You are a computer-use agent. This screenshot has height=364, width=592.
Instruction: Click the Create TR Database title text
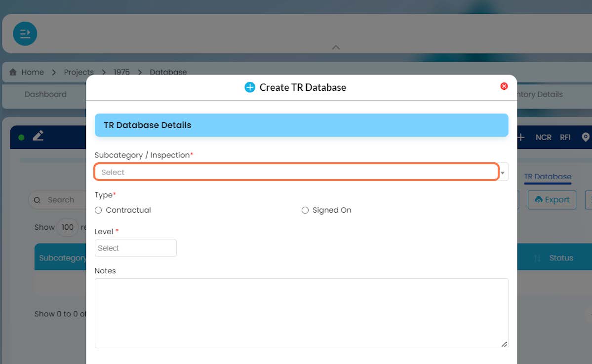tap(303, 87)
